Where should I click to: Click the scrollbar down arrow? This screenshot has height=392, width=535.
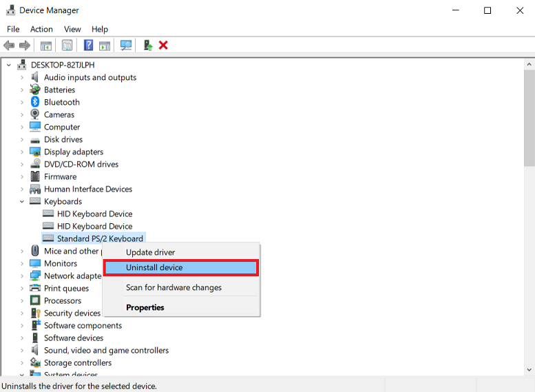click(529, 370)
